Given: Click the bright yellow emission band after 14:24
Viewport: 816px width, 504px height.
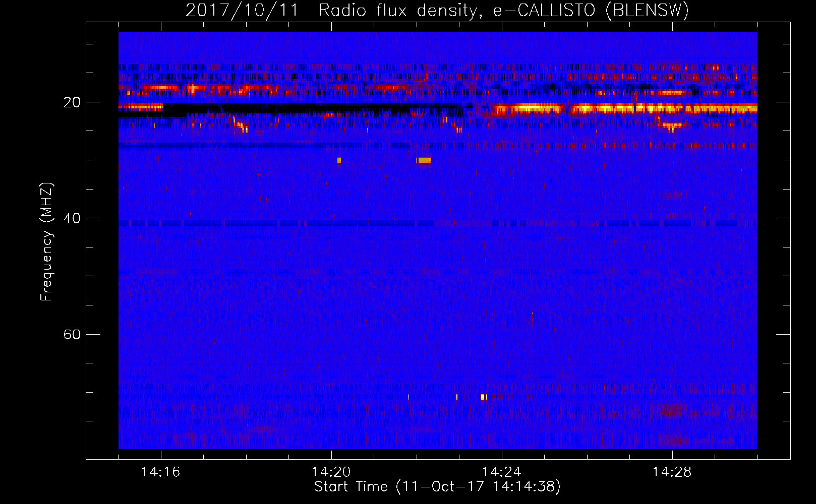Looking at the screenshot, I should pyautogui.click(x=625, y=109).
